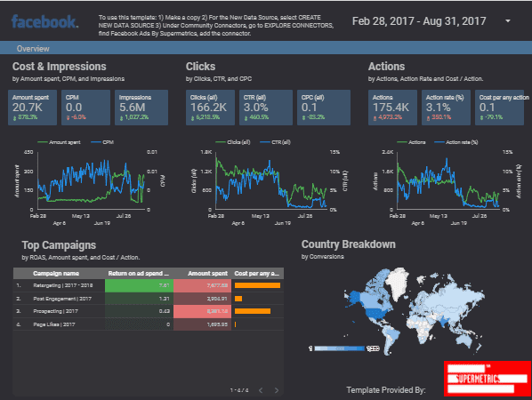Sort table by Return on ad spend header
The image size is (532, 400).
click(x=138, y=273)
